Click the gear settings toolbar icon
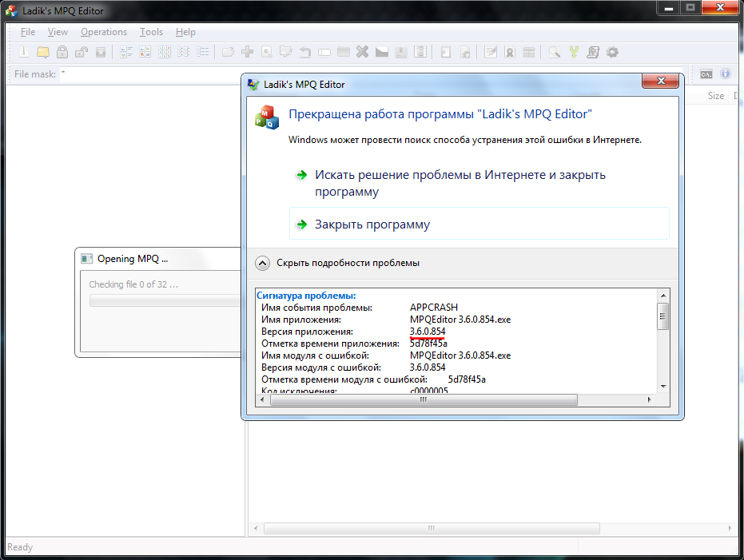Viewport: 744px width, 560px height. [612, 52]
